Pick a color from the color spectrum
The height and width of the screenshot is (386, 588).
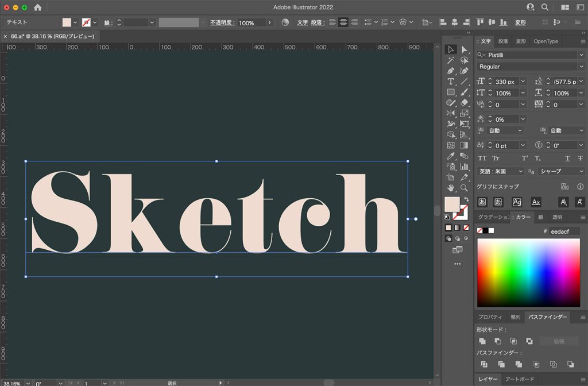tap(528, 270)
